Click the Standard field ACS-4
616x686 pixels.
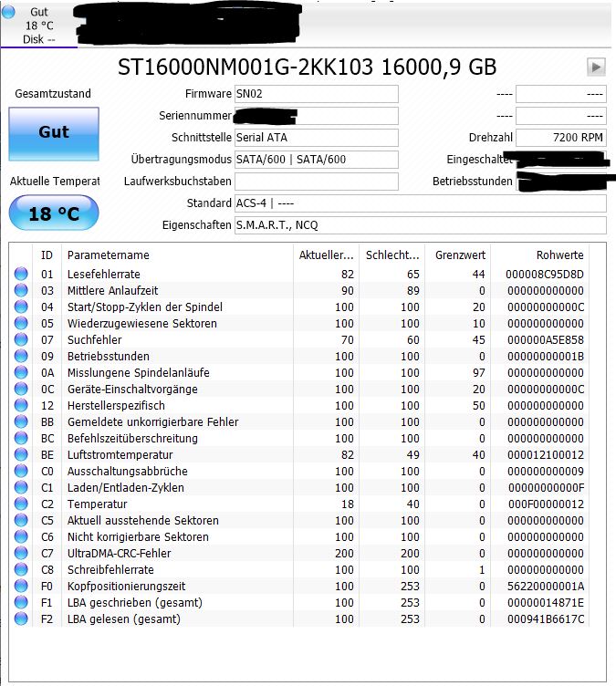pos(421,203)
